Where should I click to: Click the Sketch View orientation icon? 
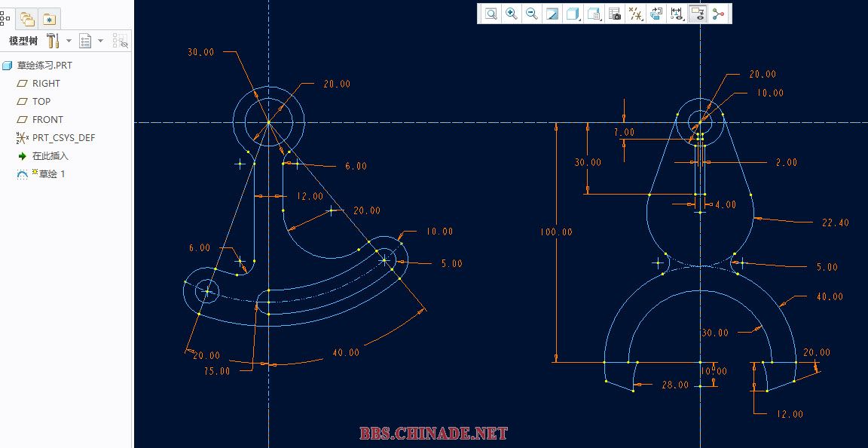point(656,14)
